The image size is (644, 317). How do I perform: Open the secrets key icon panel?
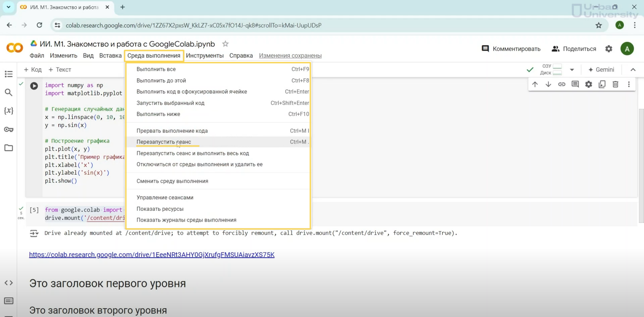(x=8, y=130)
